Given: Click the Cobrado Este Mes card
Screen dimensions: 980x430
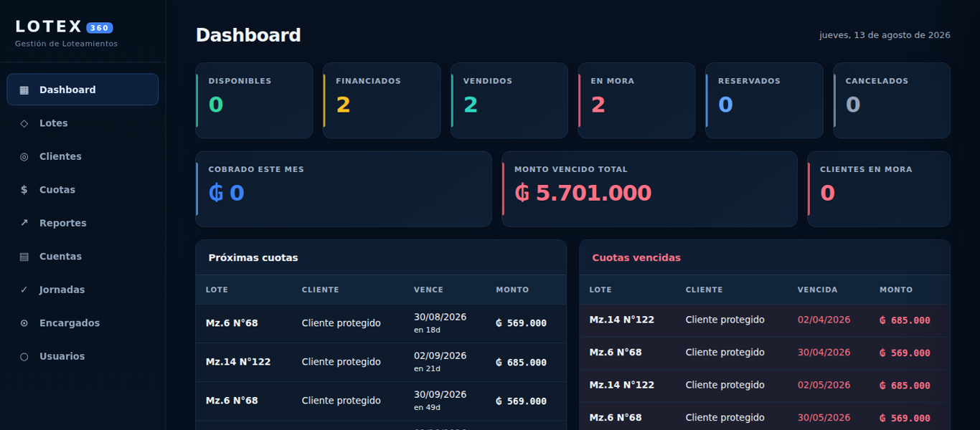Looking at the screenshot, I should coord(344,189).
